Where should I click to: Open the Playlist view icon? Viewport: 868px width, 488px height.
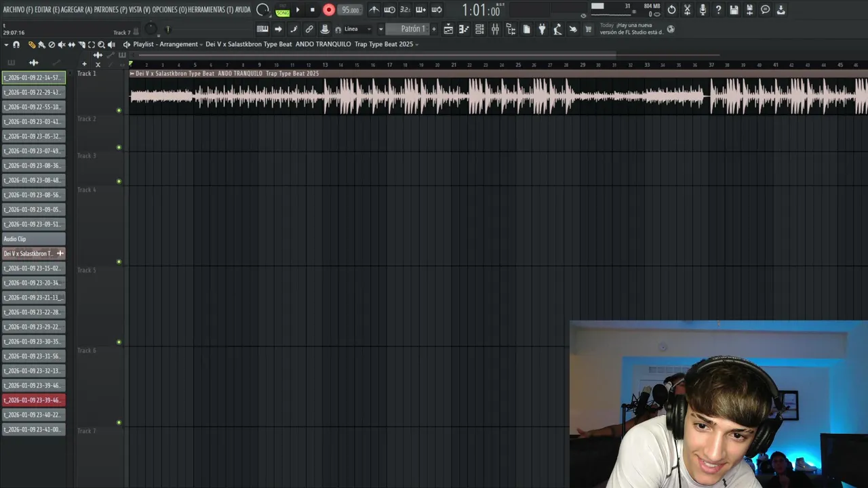click(x=448, y=29)
